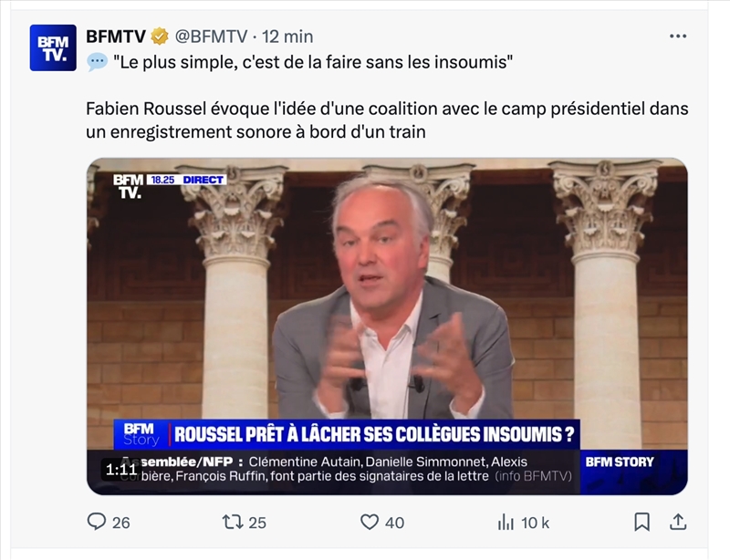Click the post text about Fabien Roussel
This screenshot has height=560, width=730.
click(387, 120)
